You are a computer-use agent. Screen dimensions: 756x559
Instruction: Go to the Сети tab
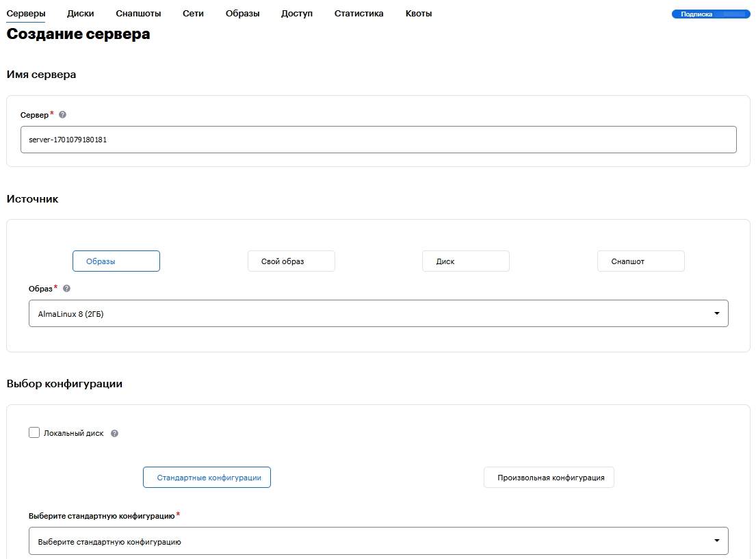point(193,14)
